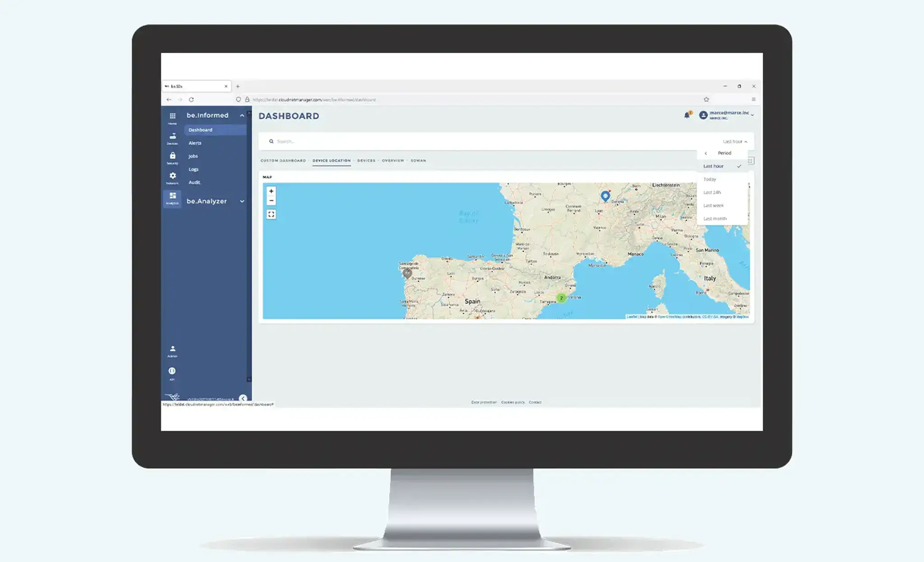
Task: Open the Contact footer link
Action: pyautogui.click(x=535, y=402)
